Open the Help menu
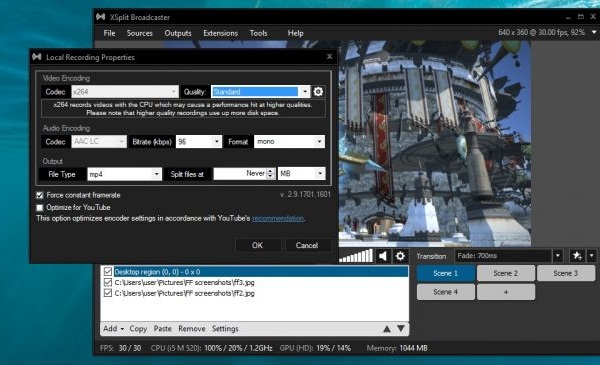 tap(295, 33)
